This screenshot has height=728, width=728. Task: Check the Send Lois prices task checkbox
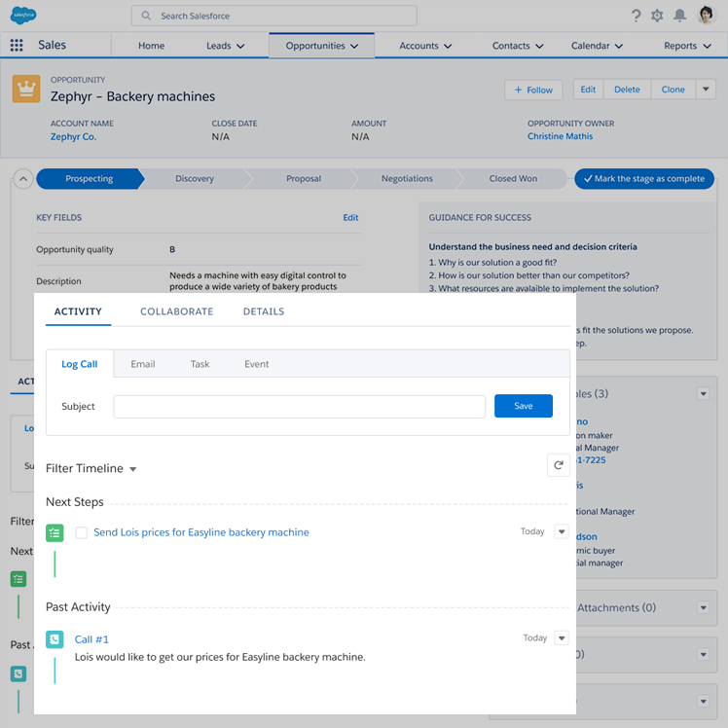click(x=81, y=532)
